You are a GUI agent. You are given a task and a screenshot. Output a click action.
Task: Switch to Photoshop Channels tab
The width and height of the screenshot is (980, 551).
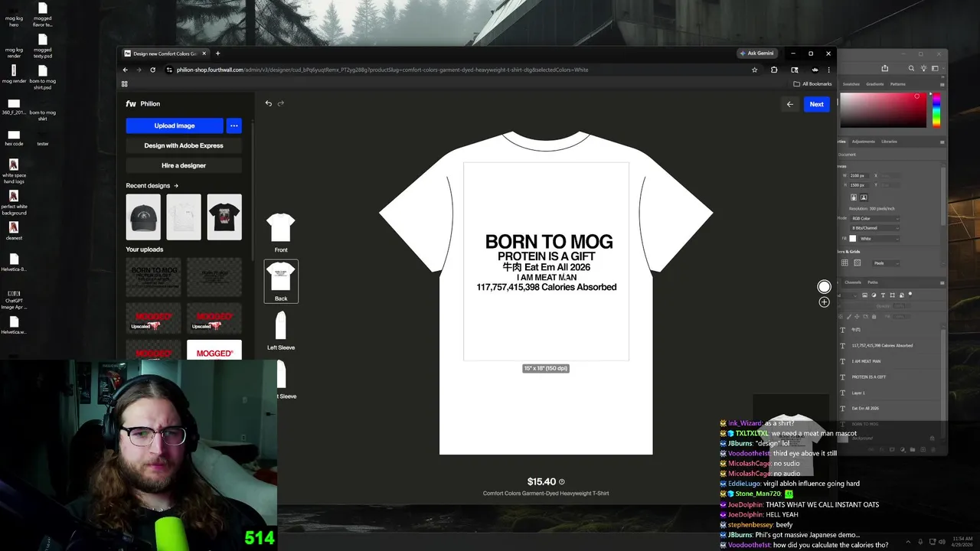(852, 282)
